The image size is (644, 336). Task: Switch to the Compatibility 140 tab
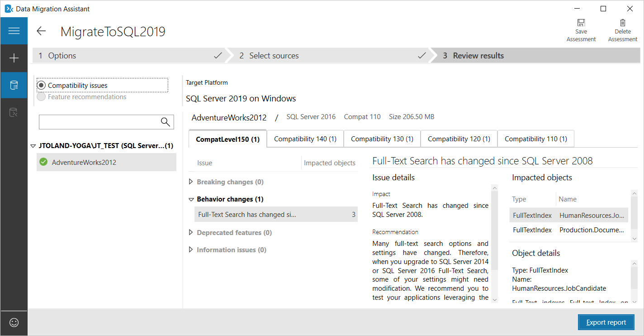pos(305,139)
